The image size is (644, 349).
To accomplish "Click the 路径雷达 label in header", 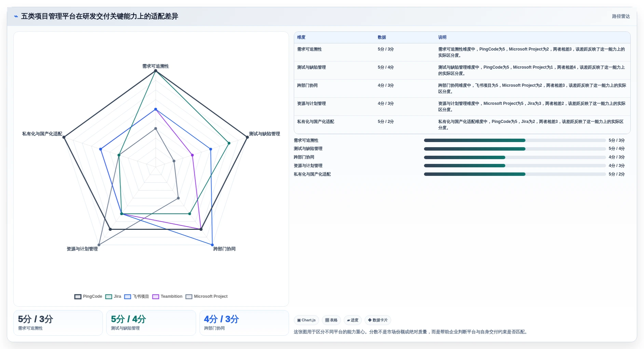I will coord(621,16).
